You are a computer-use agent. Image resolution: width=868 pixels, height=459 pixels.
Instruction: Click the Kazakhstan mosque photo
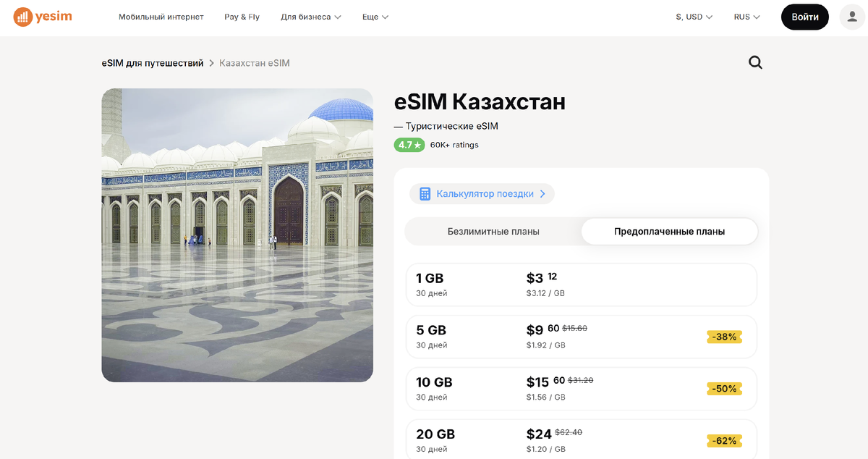tap(237, 235)
